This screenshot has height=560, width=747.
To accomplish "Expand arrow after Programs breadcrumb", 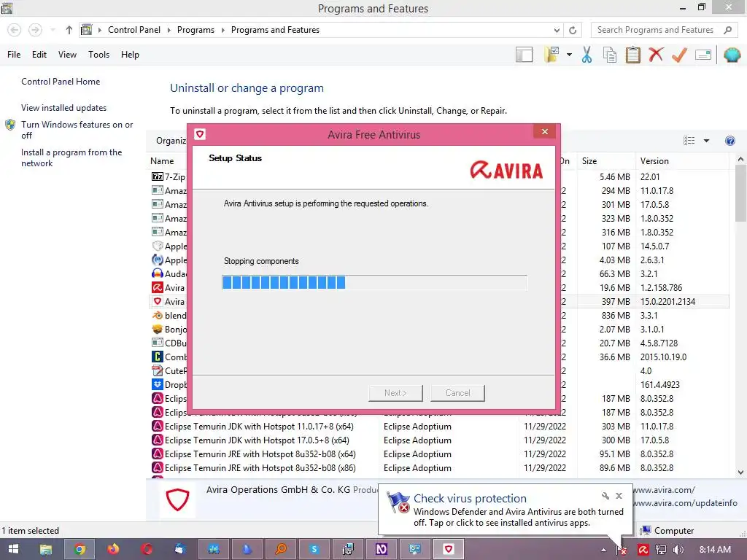I will 223,30.
